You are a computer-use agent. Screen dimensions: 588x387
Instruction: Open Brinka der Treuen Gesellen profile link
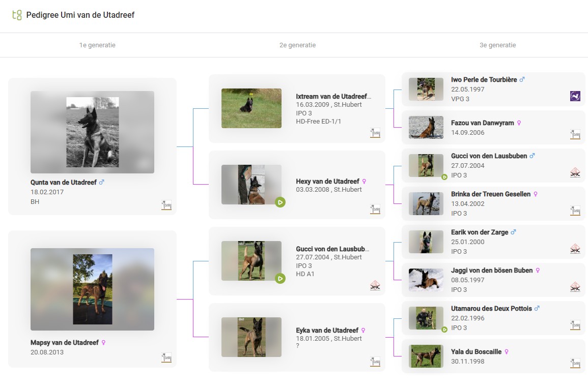coord(490,194)
